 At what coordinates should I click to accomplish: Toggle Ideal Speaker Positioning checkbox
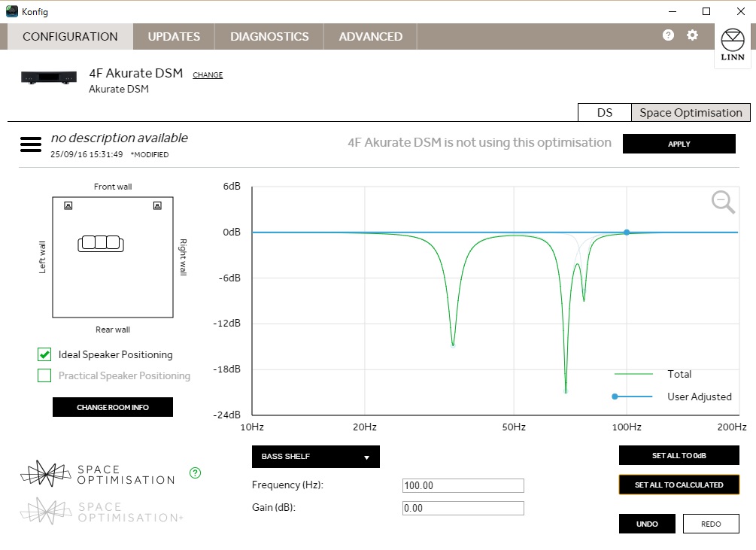point(44,355)
